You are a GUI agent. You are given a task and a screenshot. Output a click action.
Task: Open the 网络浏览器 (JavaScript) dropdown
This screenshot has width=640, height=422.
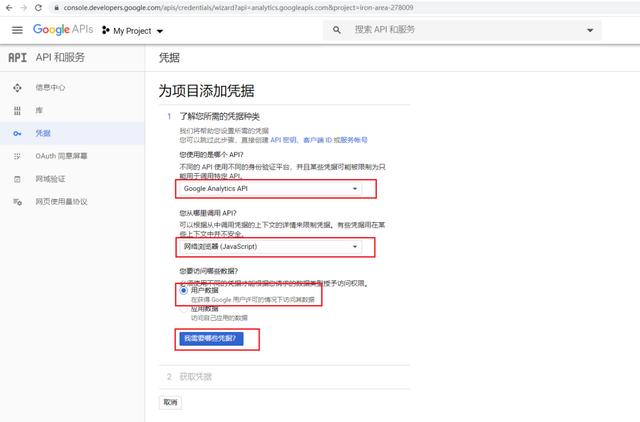click(270, 247)
